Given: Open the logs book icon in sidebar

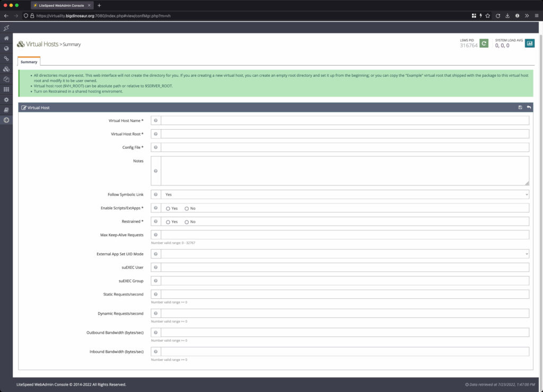Looking at the screenshot, I should click(x=6, y=109).
